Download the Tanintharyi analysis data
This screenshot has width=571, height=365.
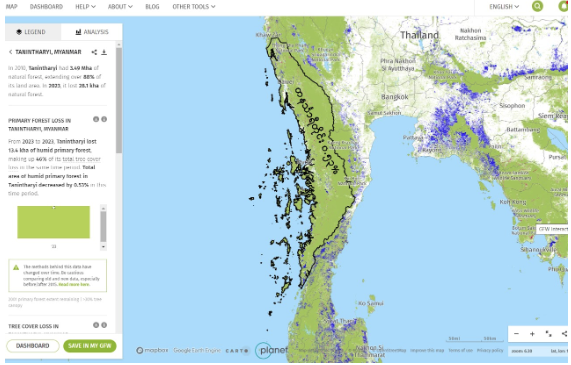[x=104, y=52]
